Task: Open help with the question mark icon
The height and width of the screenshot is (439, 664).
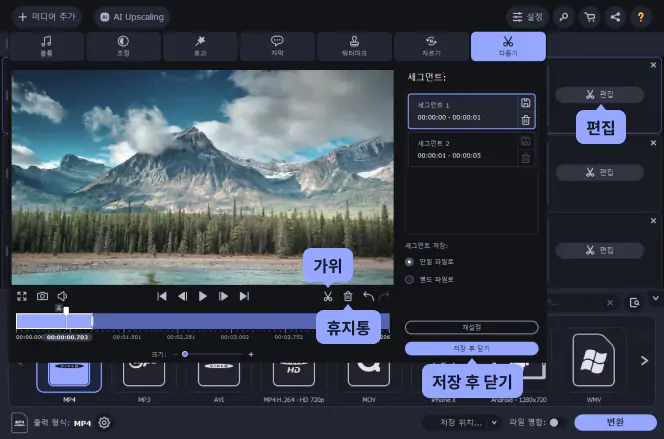Action: click(641, 17)
